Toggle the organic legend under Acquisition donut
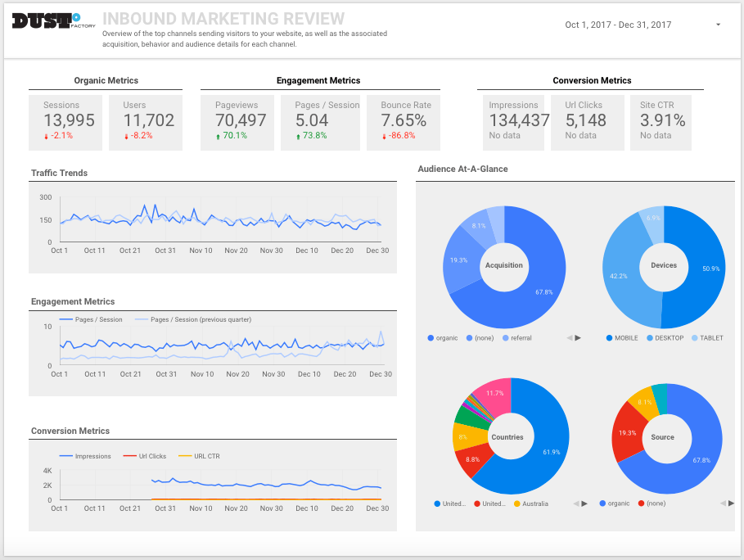Image resolution: width=744 pixels, height=560 pixels. click(x=442, y=337)
